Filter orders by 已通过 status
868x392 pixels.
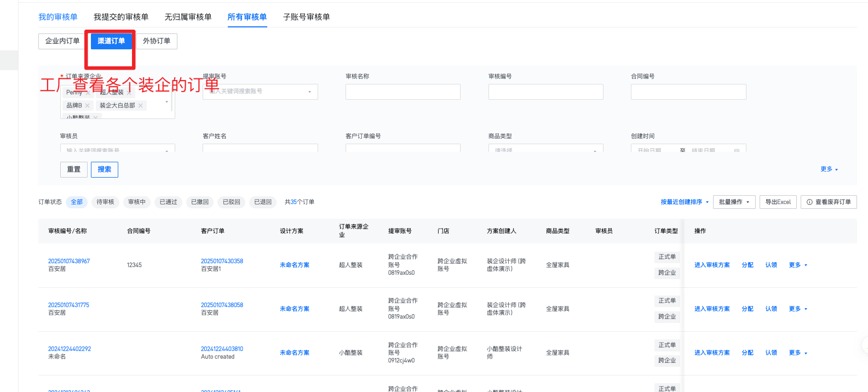(x=168, y=202)
